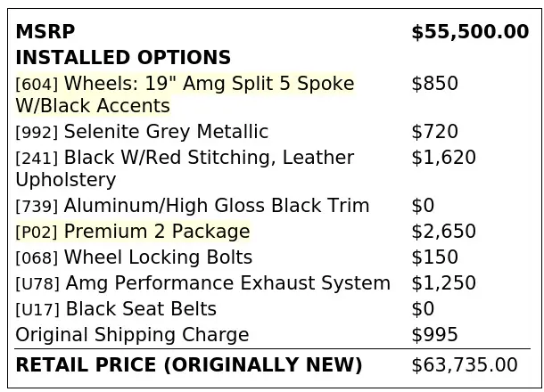Select the $55,500.00 MSRP amount

tap(470, 31)
